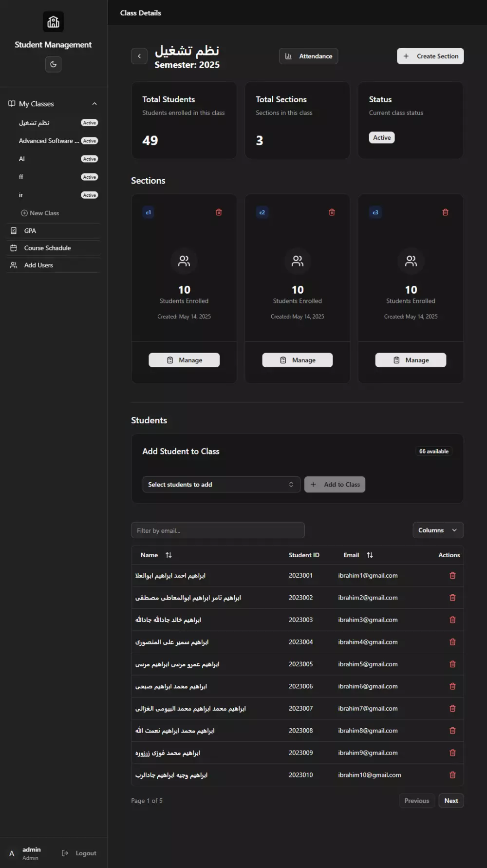Viewport: 487px width, 868px height.
Task: Manage section c2
Action: point(298,360)
